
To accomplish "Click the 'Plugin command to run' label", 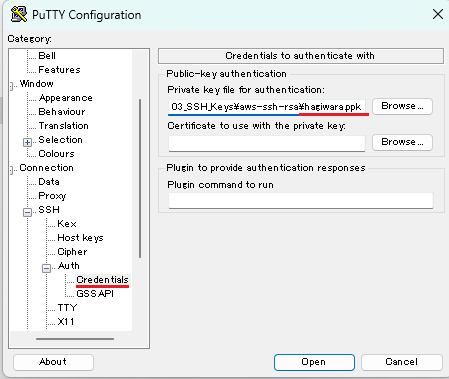I will (220, 185).
